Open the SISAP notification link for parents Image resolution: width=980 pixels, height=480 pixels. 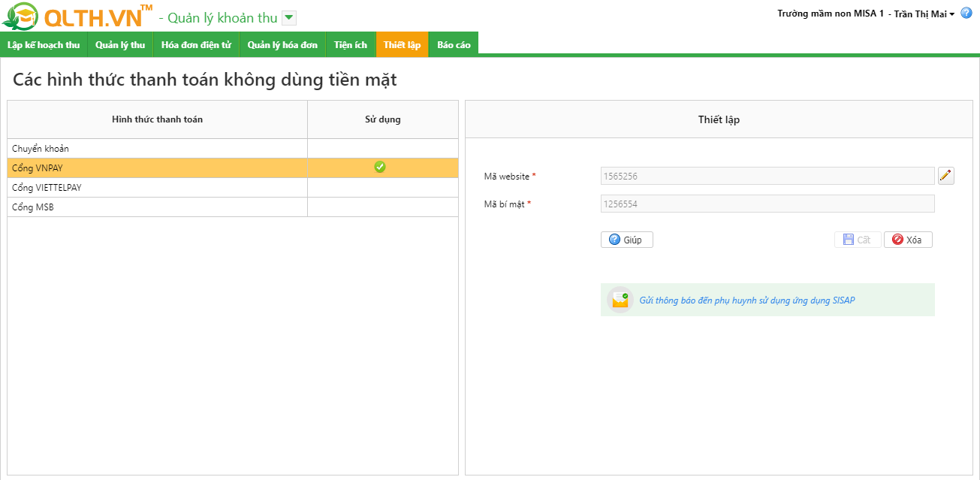tap(746, 300)
